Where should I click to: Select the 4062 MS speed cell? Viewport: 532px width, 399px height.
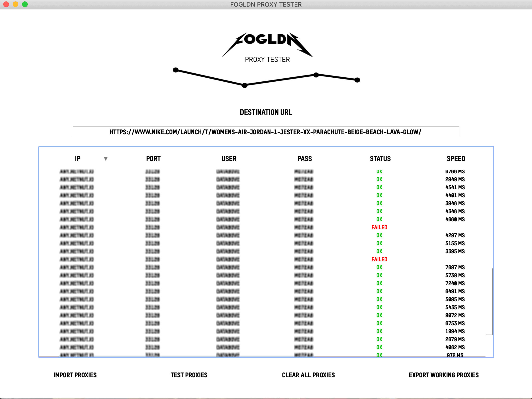click(x=455, y=347)
